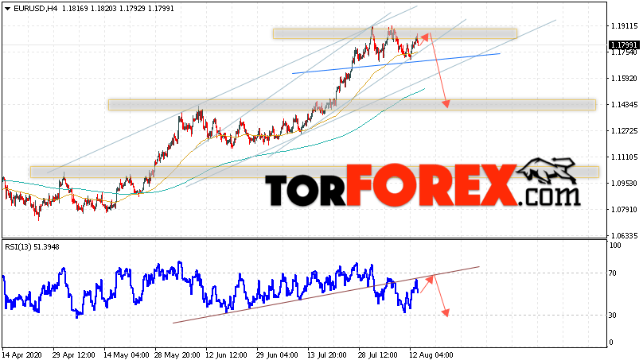
Task: Click the RSI 0 scale label
Action: (611, 343)
